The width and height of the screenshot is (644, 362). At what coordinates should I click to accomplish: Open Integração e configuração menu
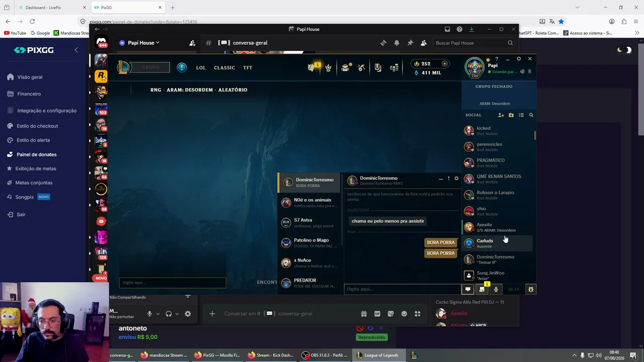[47, 111]
